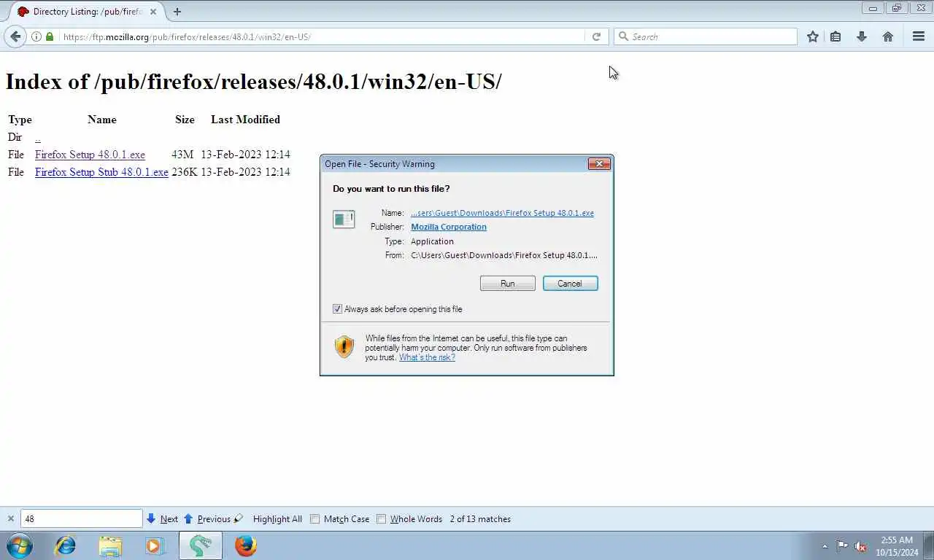Click the Size column header
The image size is (934, 560).
pyautogui.click(x=185, y=120)
